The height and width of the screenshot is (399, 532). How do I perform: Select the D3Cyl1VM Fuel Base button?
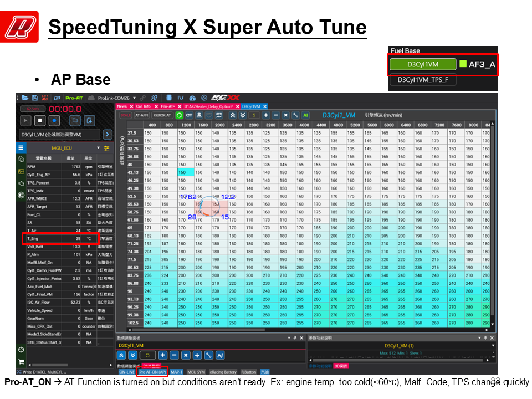tap(423, 64)
